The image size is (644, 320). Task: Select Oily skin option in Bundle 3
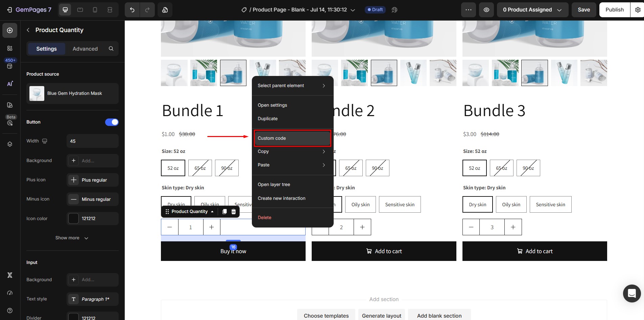(x=511, y=205)
